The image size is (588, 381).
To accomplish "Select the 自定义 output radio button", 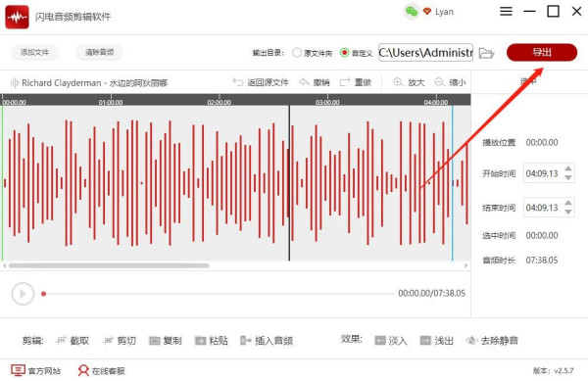I will (x=344, y=53).
